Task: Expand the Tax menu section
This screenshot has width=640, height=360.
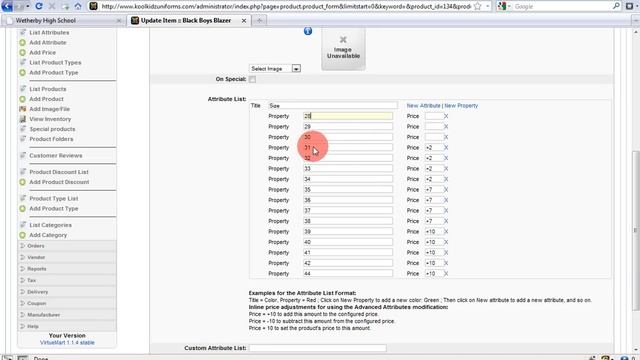Action: pos(67,280)
